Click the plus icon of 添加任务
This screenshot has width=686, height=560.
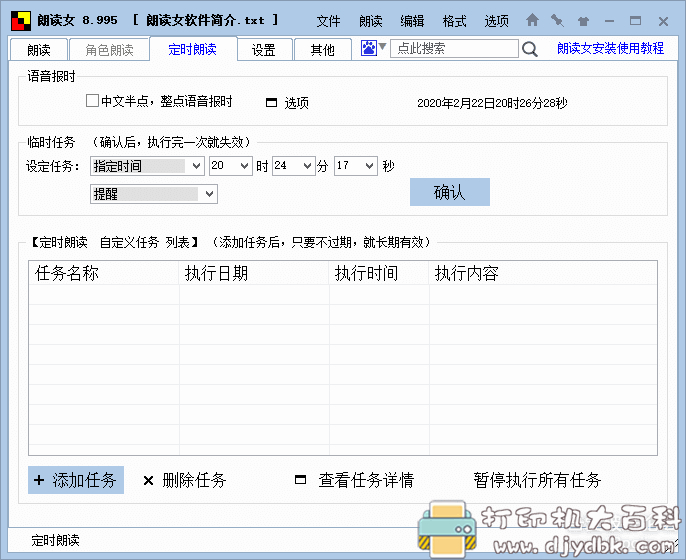coord(39,480)
